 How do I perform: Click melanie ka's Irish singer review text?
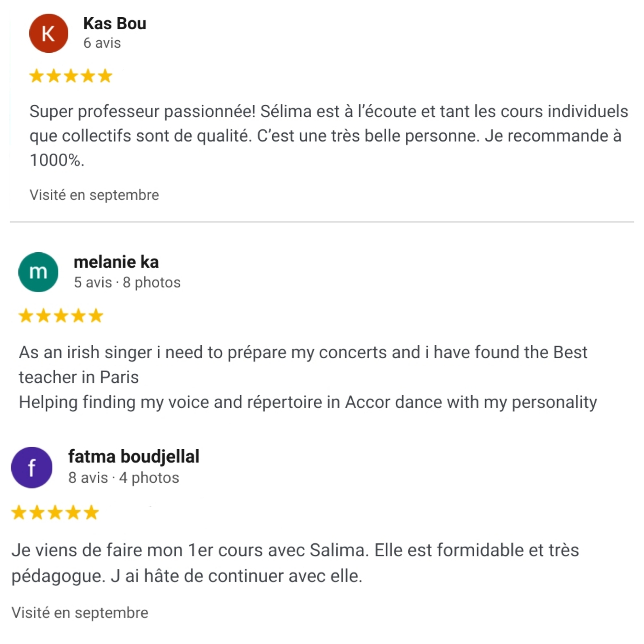pyautogui.click(x=308, y=377)
